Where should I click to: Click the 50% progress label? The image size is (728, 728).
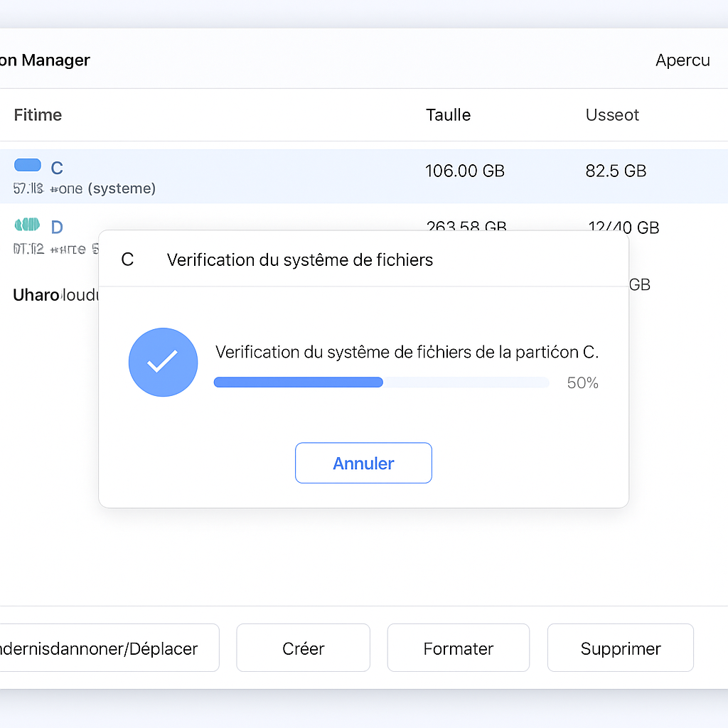coord(582,382)
